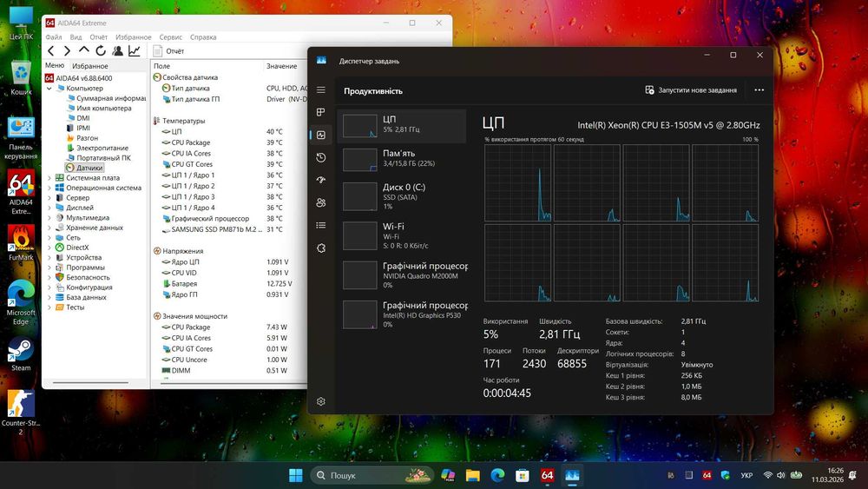This screenshot has height=489, width=868.
Task: Open volume control in system tray
Action: (x=781, y=475)
